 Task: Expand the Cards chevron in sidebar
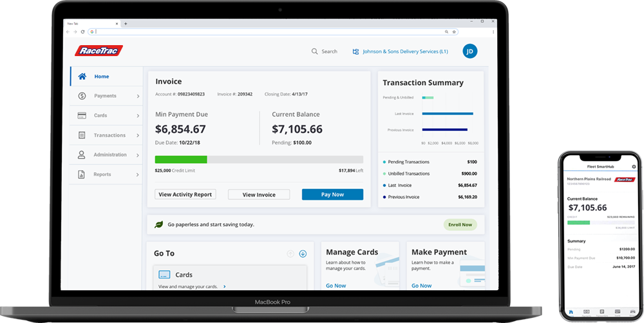(x=138, y=116)
